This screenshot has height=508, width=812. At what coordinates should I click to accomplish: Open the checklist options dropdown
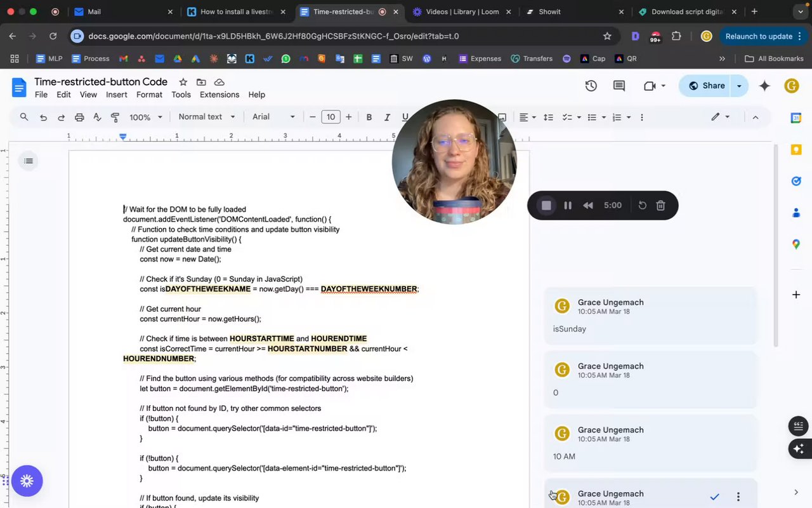[x=572, y=117]
